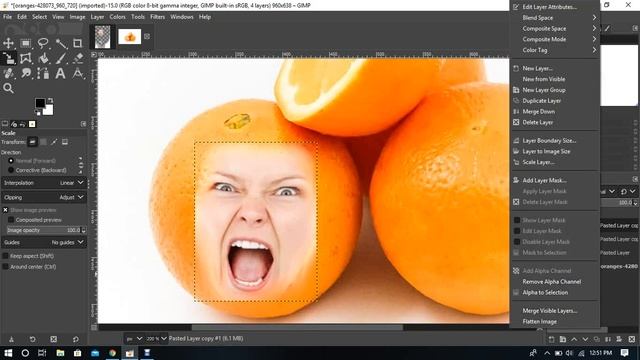Select Normal (Forward) direction radio
The image size is (640, 360).
click(11, 161)
